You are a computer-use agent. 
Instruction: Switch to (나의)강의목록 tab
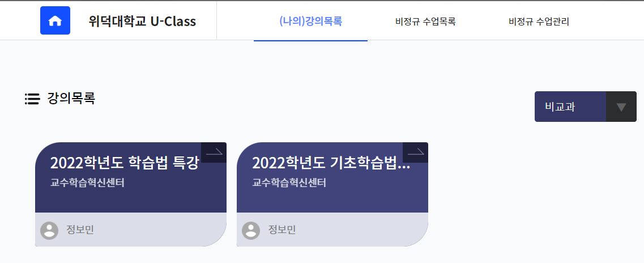pyautogui.click(x=310, y=22)
